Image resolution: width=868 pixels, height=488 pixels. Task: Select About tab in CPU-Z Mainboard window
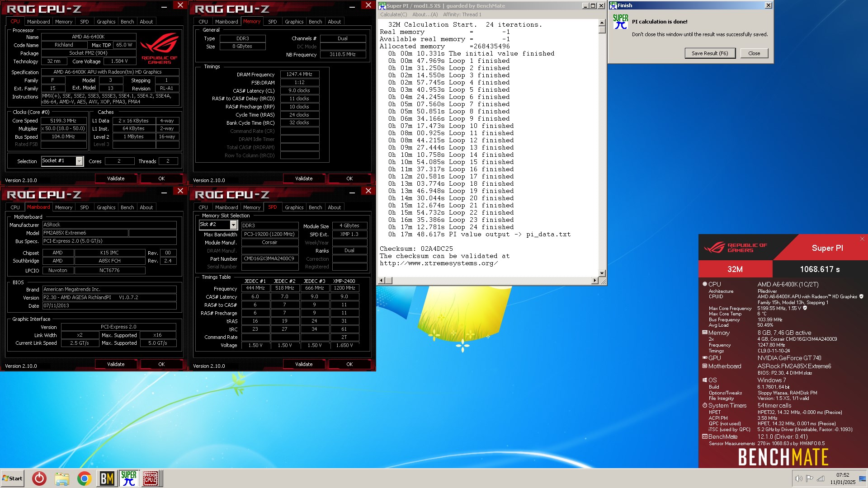pyautogui.click(x=146, y=207)
